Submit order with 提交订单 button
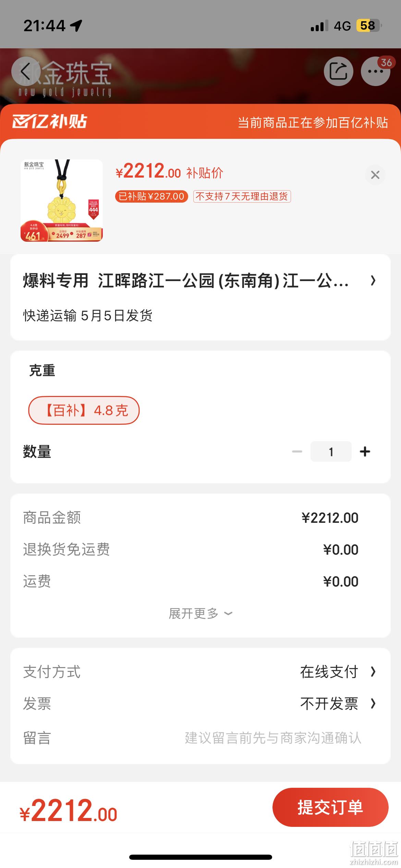The width and height of the screenshot is (401, 868). coord(330,807)
